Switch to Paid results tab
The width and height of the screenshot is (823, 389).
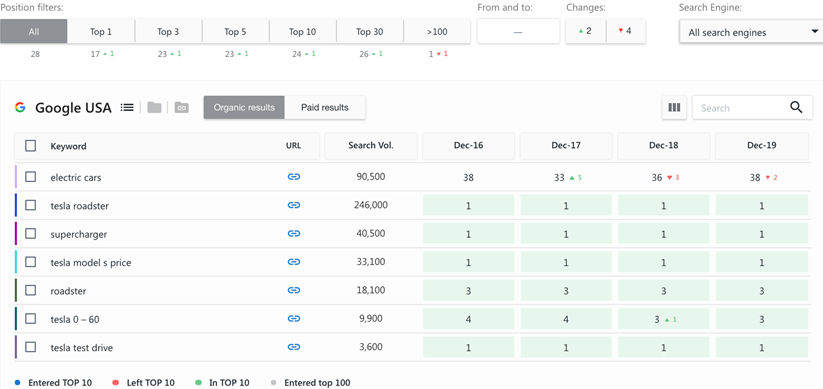click(x=325, y=107)
